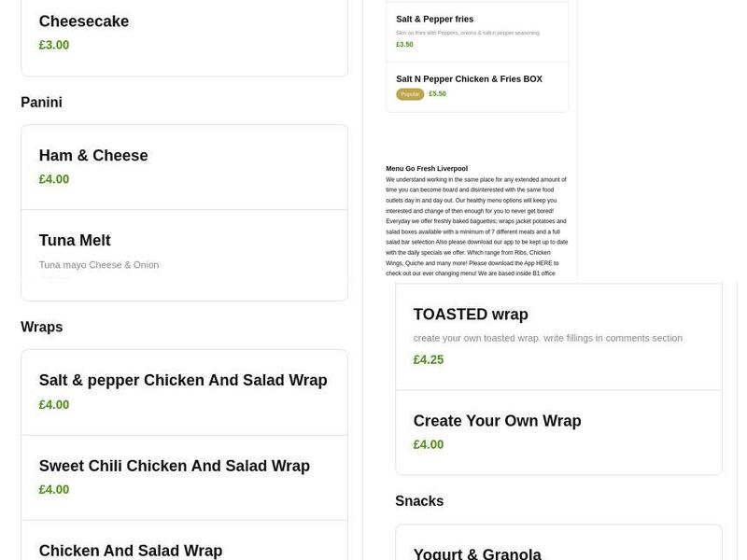The image size is (747, 560).
Task: Click the £3.00 price under Cheesecake
Action: pos(52,44)
